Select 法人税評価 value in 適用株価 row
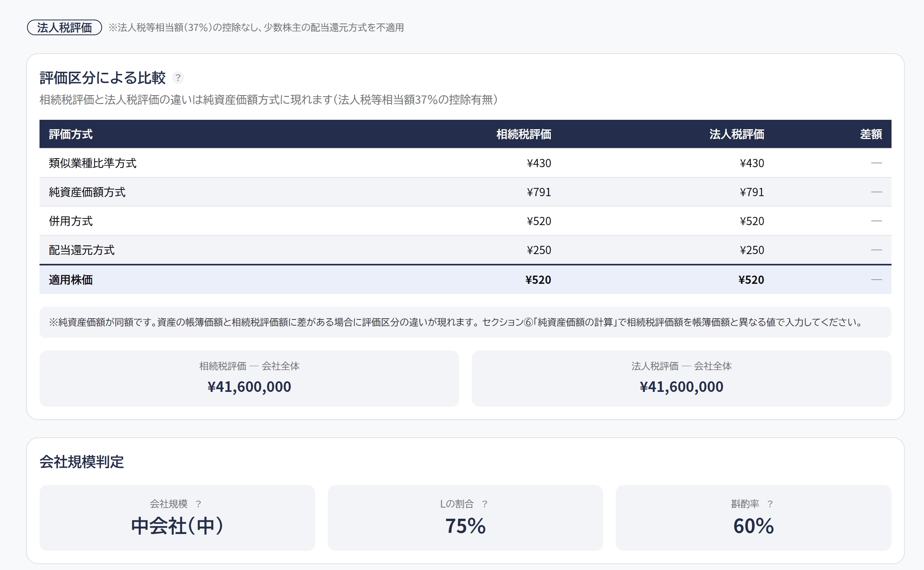924x570 pixels. click(751, 280)
